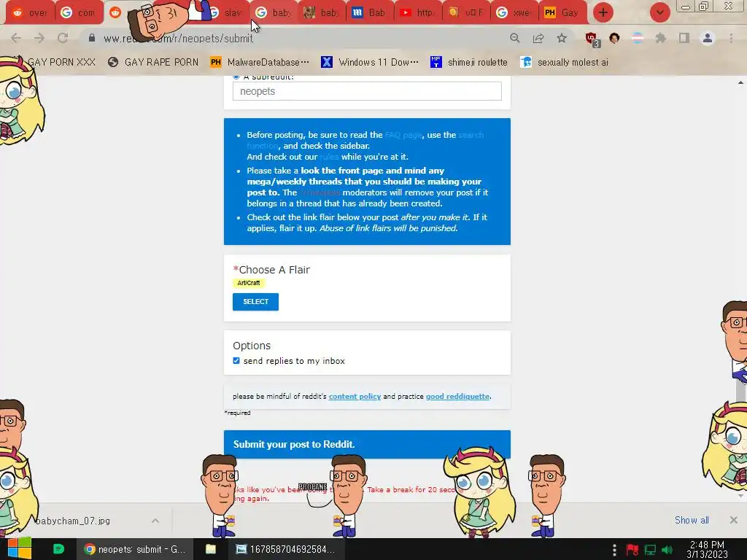747x560 pixels.
Task: Click the portrait avatar extension icon
Action: (614, 38)
